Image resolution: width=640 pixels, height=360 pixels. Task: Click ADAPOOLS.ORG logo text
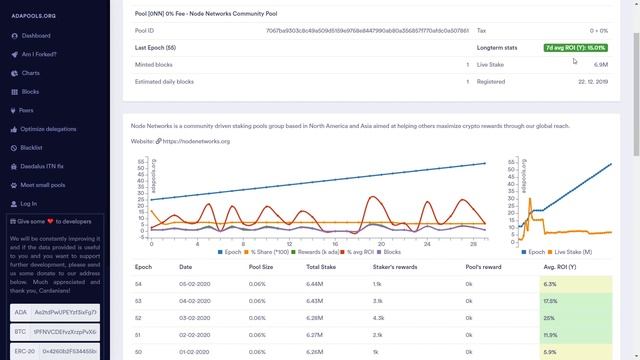pyautogui.click(x=33, y=16)
